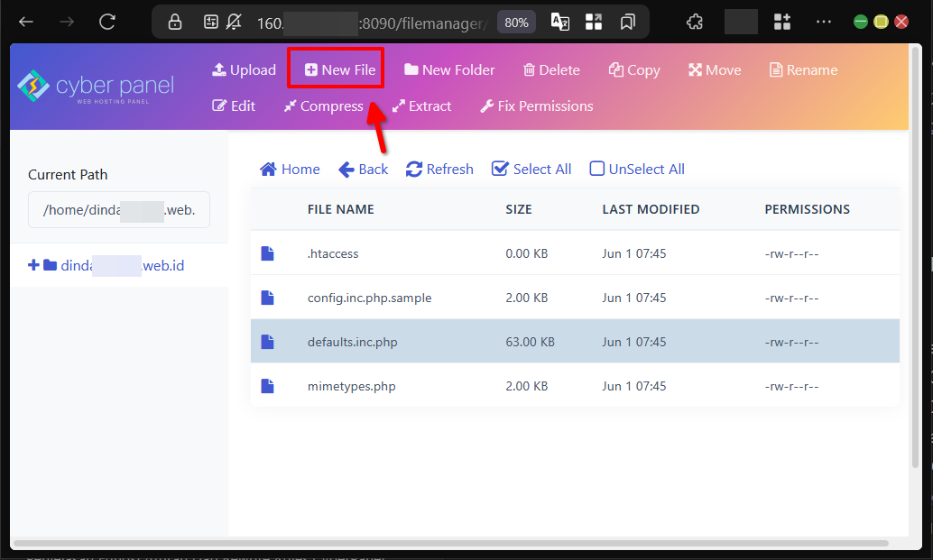Compress the selected files
This screenshot has width=933, height=560.
point(323,106)
